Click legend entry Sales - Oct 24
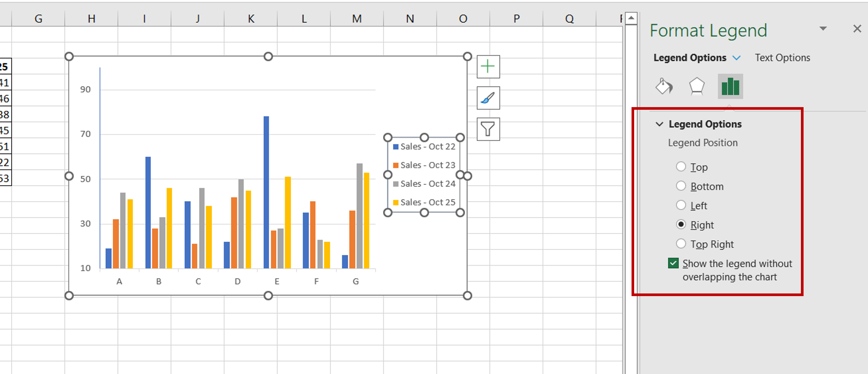The height and width of the screenshot is (374, 868). click(x=424, y=184)
